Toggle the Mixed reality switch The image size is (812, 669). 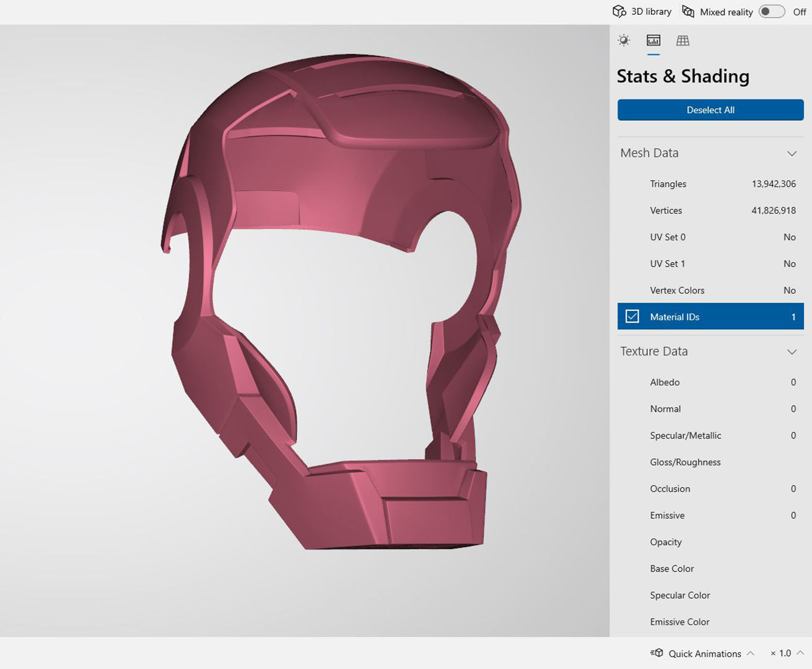click(x=772, y=12)
